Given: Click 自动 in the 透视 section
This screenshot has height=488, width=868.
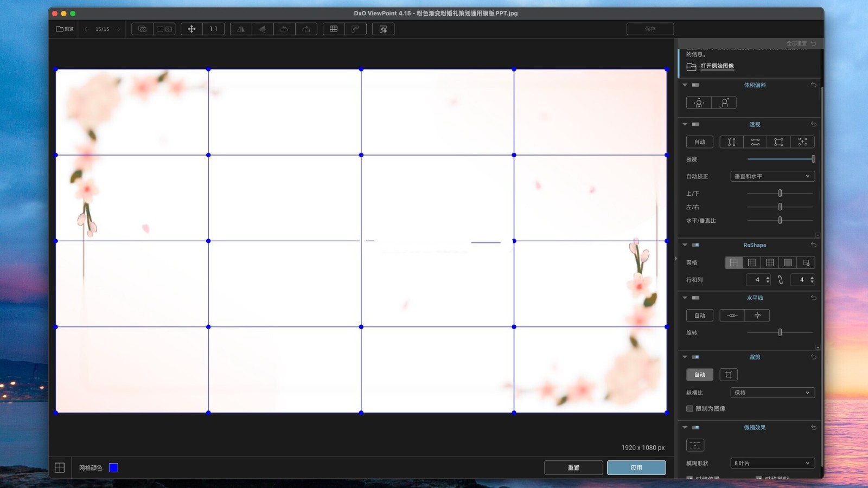Looking at the screenshot, I should tap(700, 142).
